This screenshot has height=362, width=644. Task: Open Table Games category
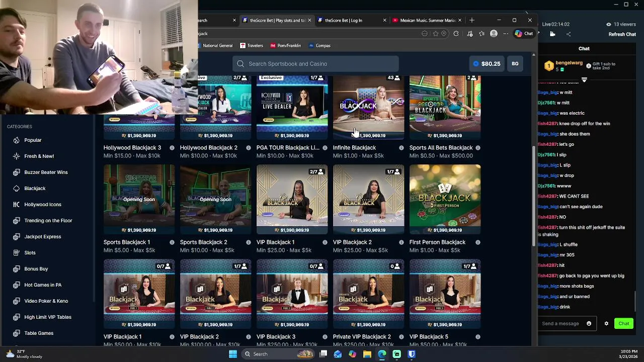coord(39,333)
